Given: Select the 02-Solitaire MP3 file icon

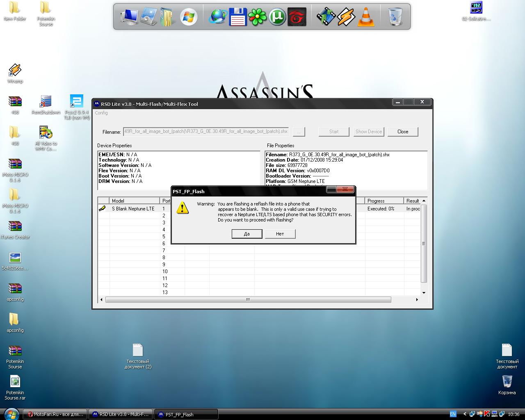Looking at the screenshot, I should (476, 11).
